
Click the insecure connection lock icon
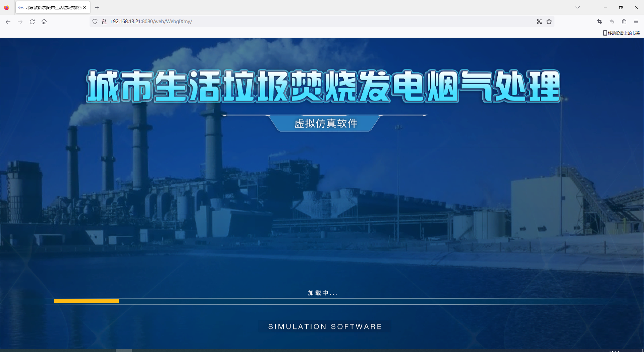104,21
